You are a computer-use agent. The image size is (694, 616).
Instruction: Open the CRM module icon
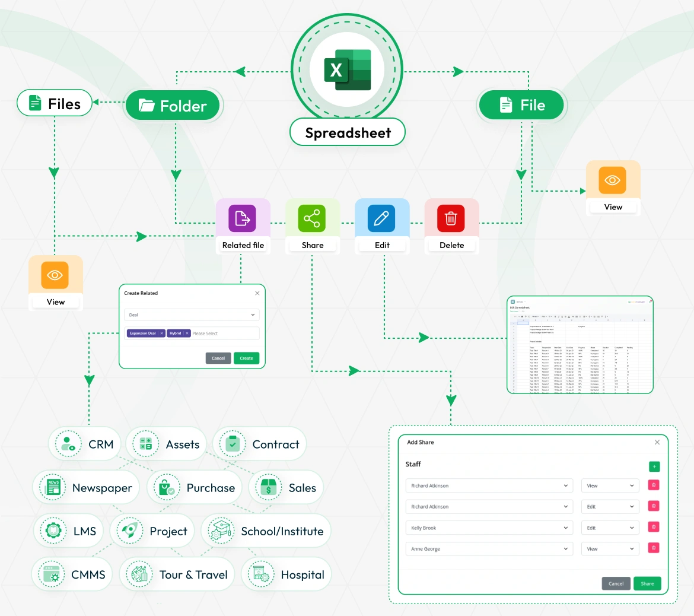click(68, 444)
